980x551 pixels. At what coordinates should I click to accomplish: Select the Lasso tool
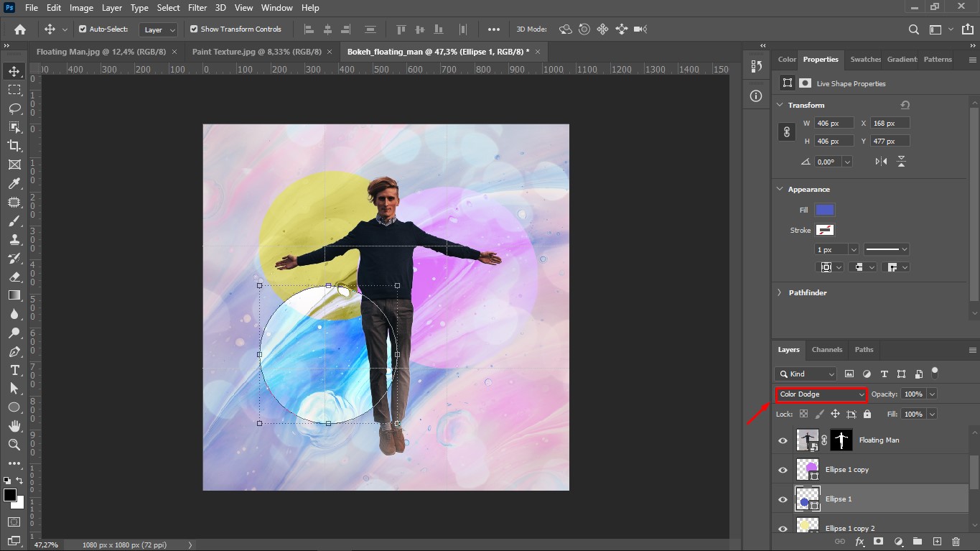14,108
